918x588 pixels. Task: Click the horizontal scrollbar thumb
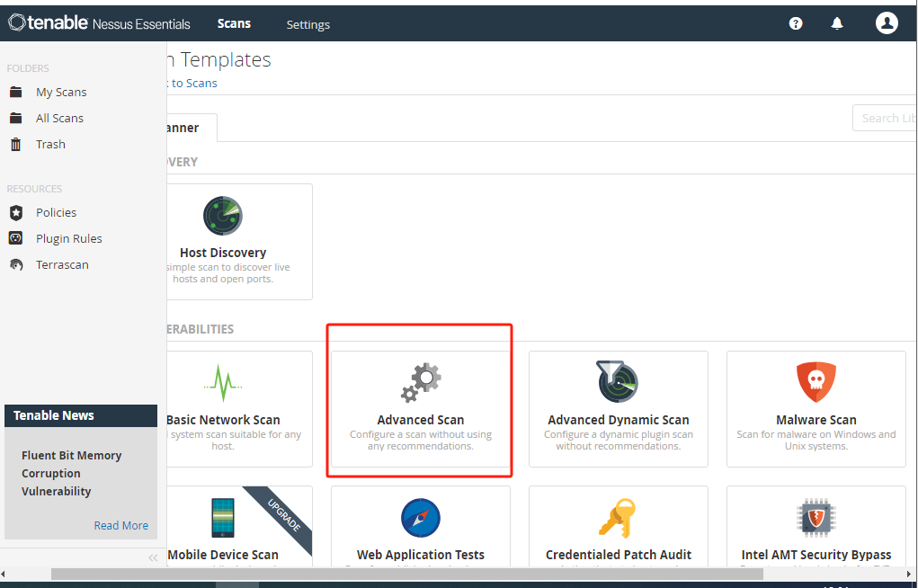[407, 574]
